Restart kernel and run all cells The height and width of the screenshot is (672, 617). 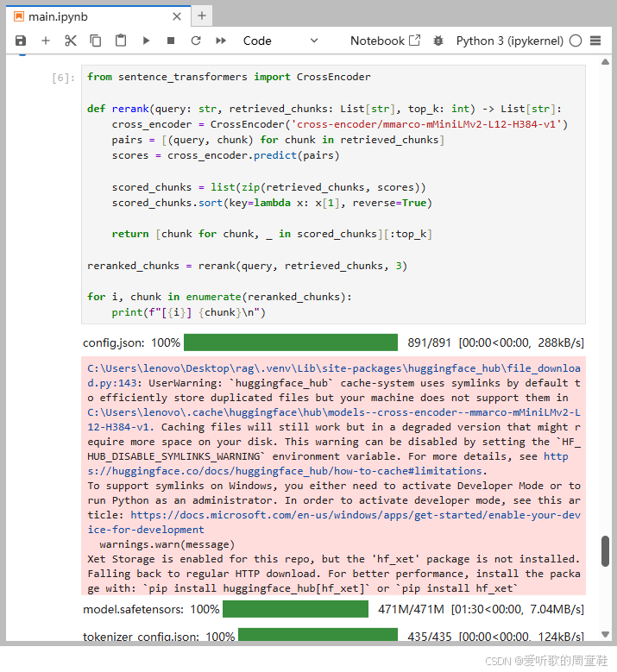(221, 41)
